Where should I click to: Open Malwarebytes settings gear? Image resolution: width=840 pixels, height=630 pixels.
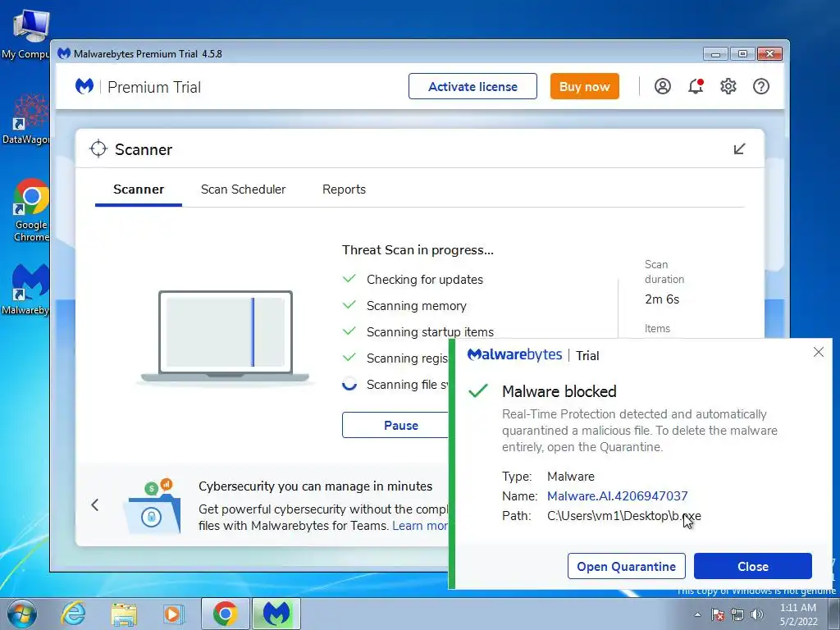pyautogui.click(x=728, y=86)
